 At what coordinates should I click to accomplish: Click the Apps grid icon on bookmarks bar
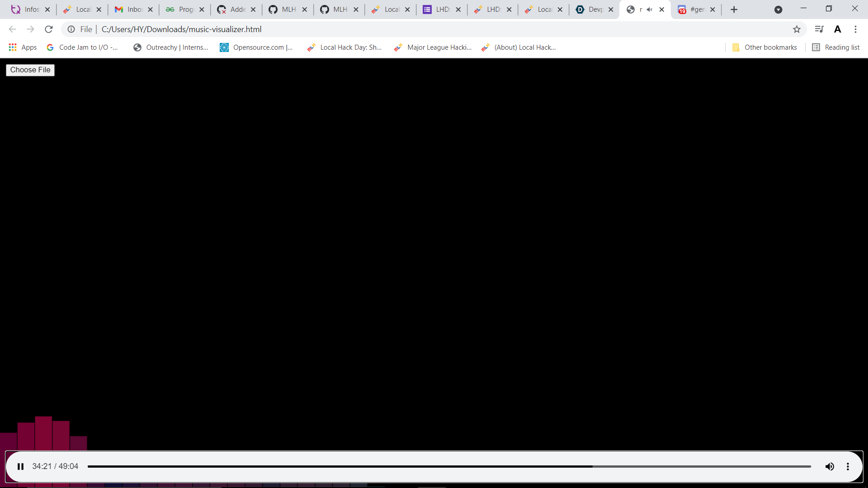point(12,47)
